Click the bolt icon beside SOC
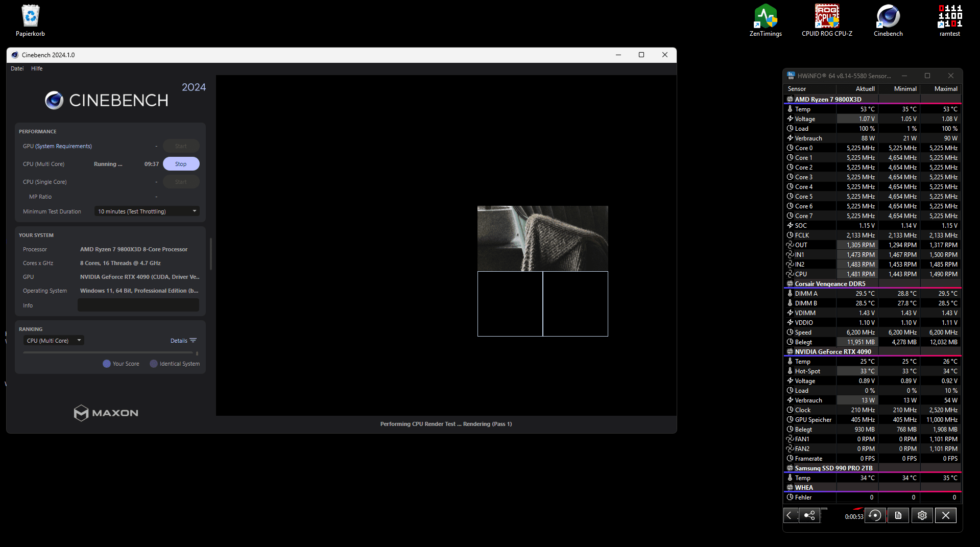This screenshot has height=547, width=980. click(790, 226)
